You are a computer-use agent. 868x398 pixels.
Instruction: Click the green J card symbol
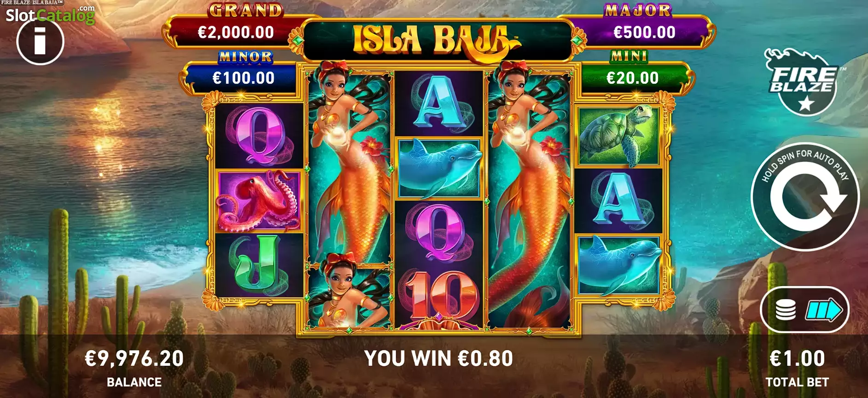(x=259, y=265)
